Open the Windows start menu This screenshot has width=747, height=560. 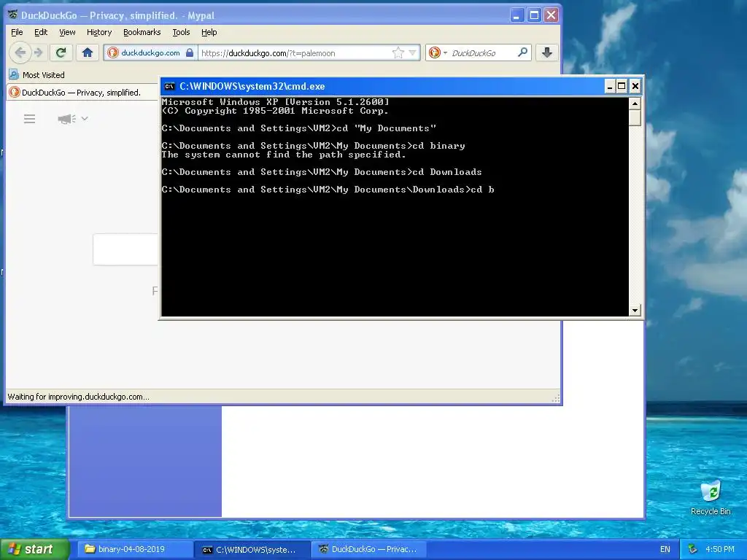35,549
